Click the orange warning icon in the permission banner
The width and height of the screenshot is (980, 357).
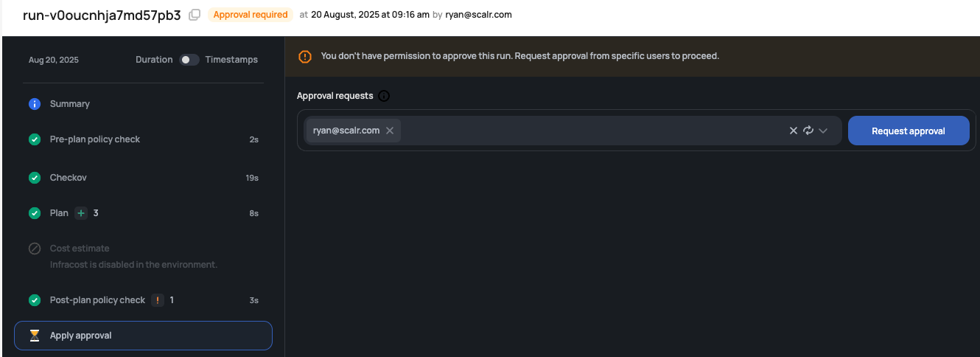305,56
